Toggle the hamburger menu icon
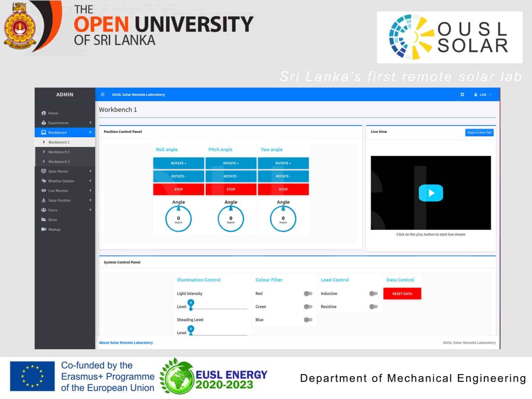 click(102, 95)
